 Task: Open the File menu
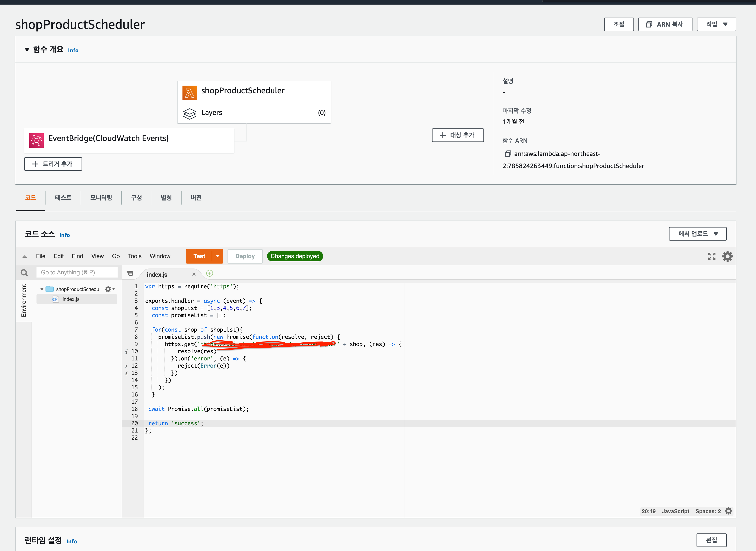pos(41,256)
